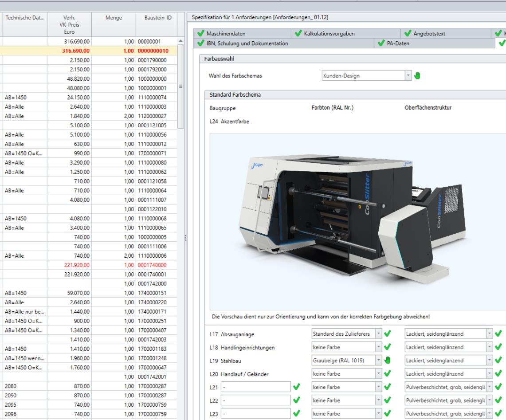506x420 pixels.
Task: Click the checkmark icon on the PA-Daten tab
Action: tap(380, 43)
